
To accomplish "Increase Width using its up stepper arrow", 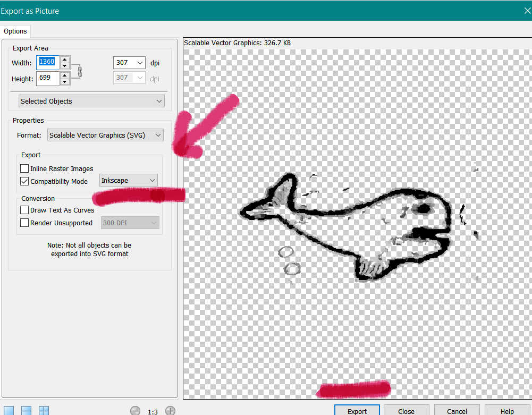I will pos(65,59).
